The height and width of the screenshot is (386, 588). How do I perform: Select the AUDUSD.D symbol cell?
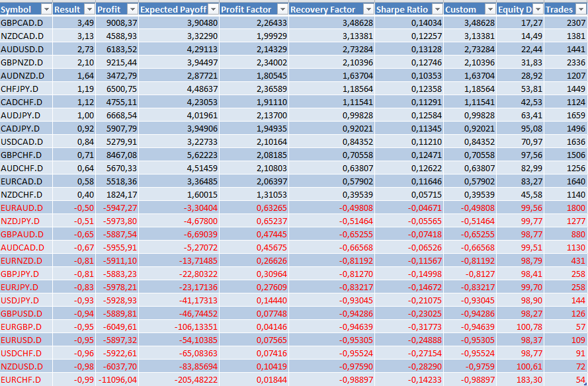(x=26, y=49)
